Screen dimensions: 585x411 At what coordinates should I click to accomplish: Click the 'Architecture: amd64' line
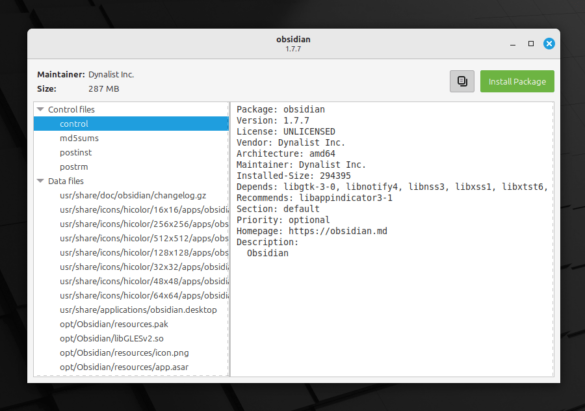(286, 154)
